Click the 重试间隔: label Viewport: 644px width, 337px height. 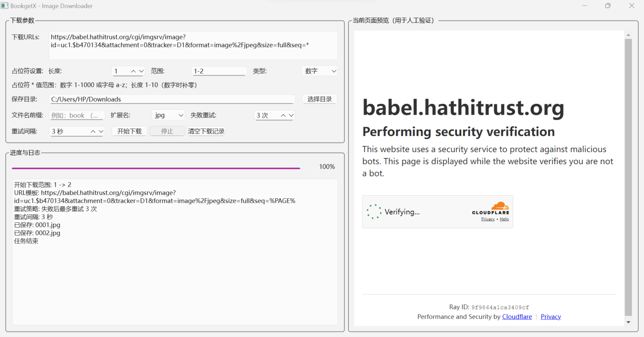pyautogui.click(x=24, y=131)
